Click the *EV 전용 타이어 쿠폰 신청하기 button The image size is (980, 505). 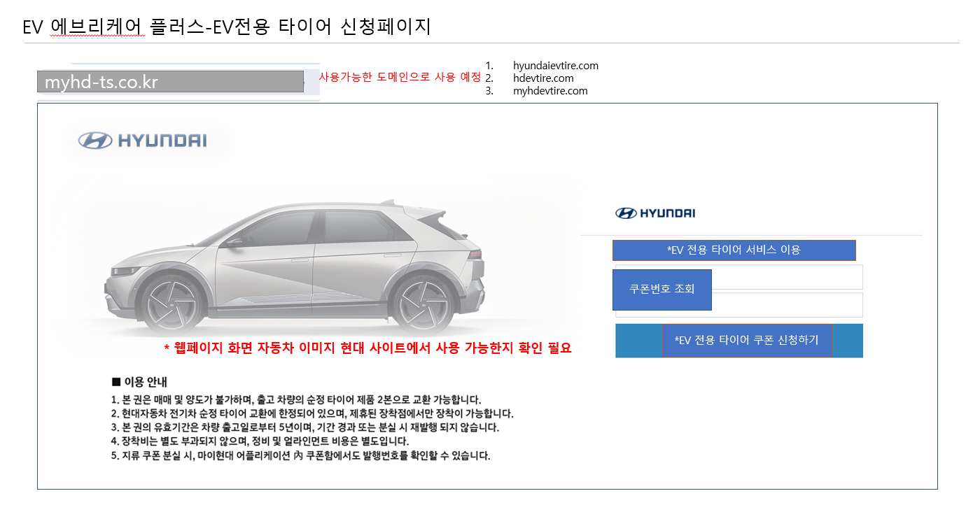coord(746,341)
